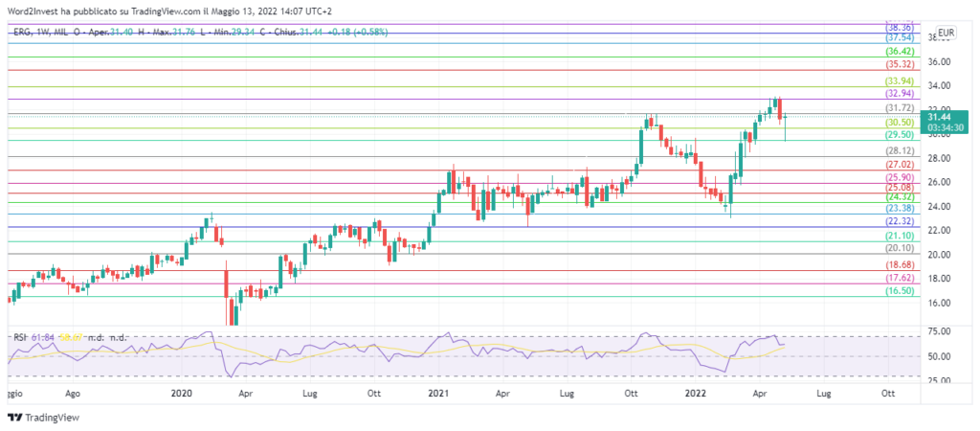980x431 pixels.
Task: Click the 75.00 RSI scale value
Action: pos(942,332)
